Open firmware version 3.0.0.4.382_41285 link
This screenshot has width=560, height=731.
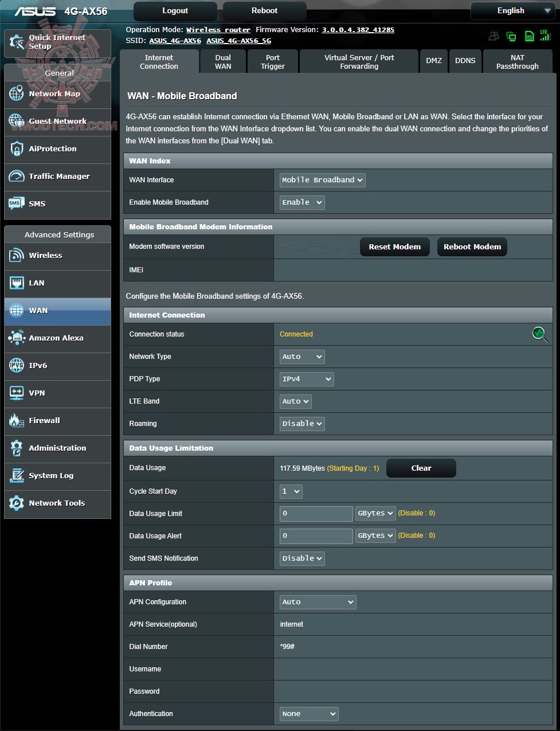[x=358, y=30]
